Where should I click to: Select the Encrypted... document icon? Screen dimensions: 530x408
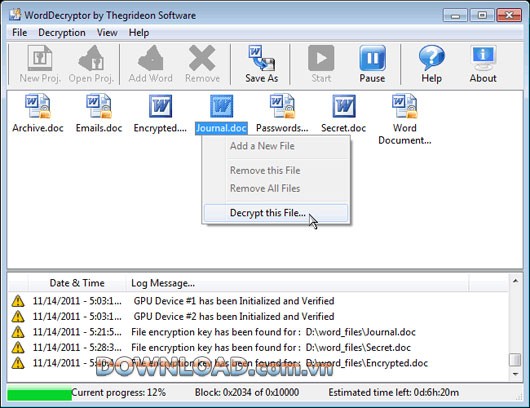coord(160,106)
